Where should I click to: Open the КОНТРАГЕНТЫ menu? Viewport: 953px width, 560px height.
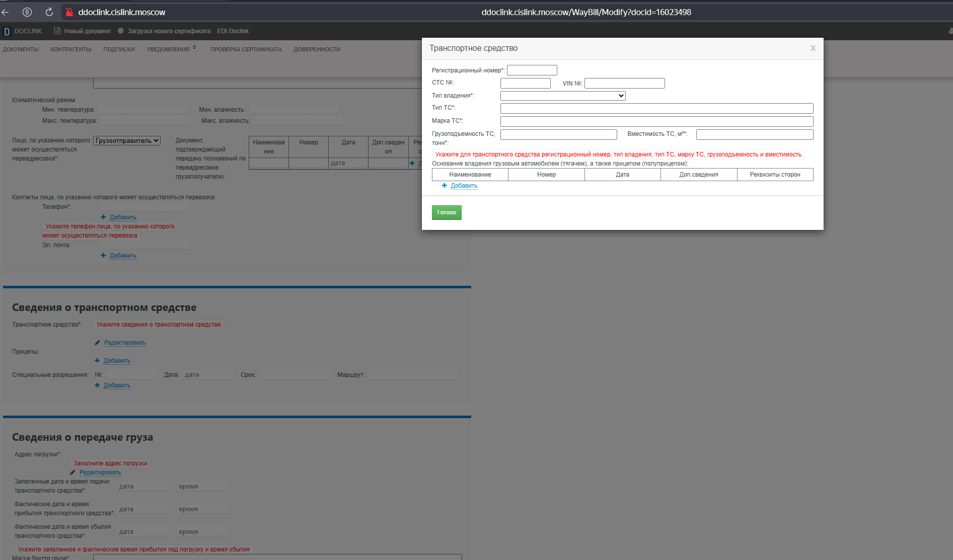click(71, 49)
